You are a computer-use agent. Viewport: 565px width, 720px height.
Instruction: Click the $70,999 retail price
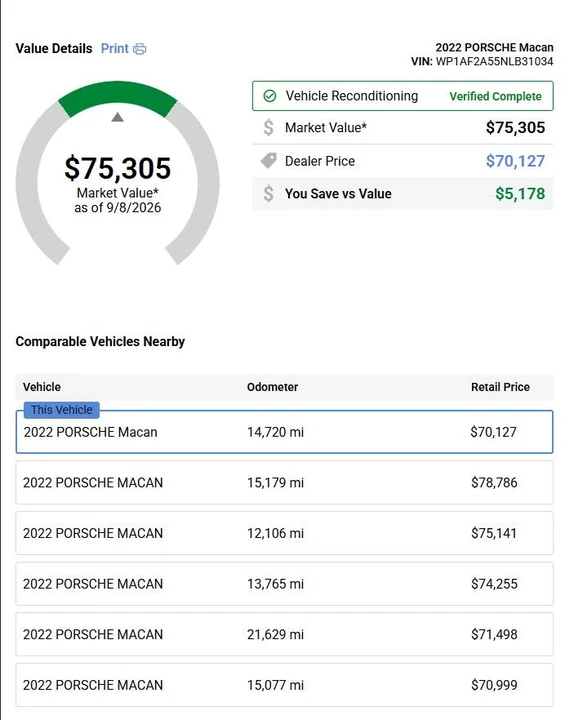[494, 685]
